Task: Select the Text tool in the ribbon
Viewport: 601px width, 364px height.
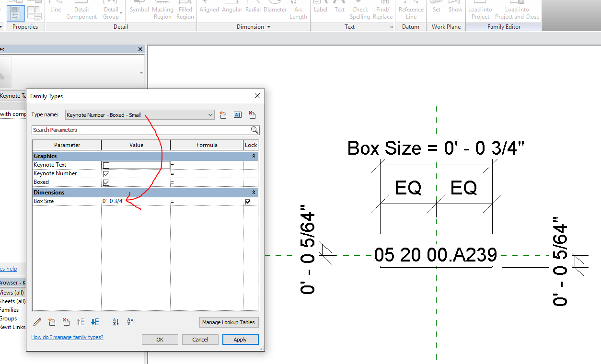Action: tap(339, 10)
